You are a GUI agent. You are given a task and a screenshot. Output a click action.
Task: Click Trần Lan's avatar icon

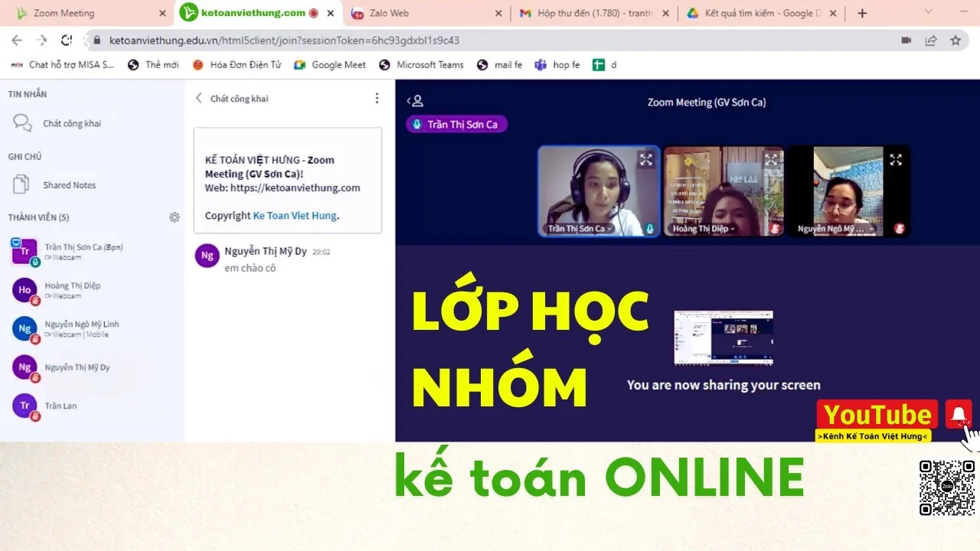tap(24, 406)
